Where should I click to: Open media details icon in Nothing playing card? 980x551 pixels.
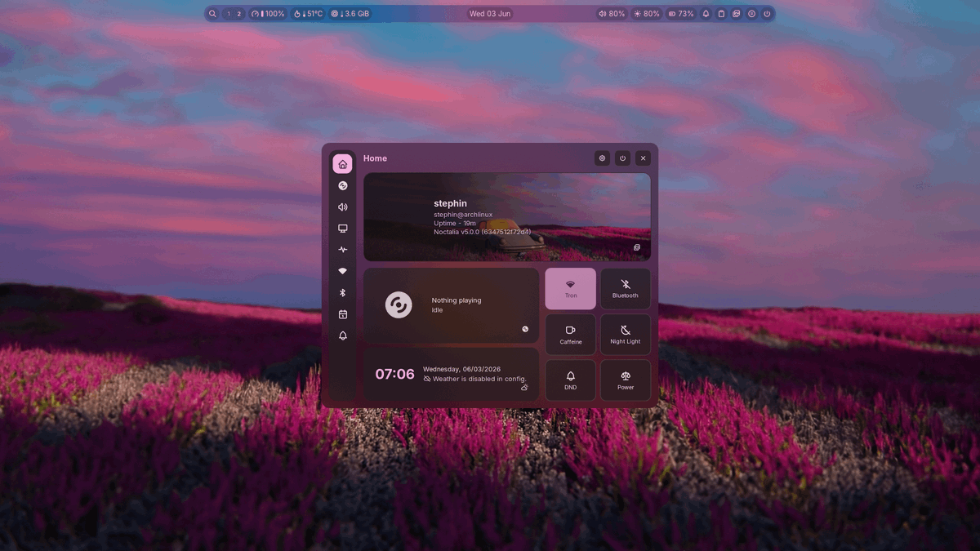point(525,329)
